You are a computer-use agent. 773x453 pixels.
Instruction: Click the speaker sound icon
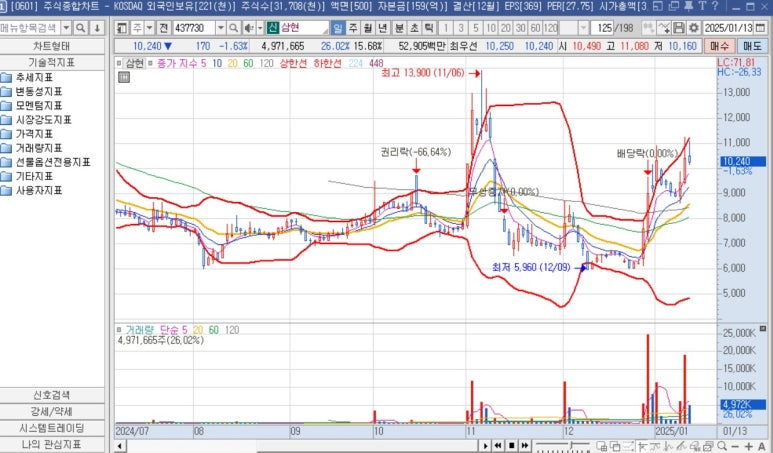(x=249, y=28)
